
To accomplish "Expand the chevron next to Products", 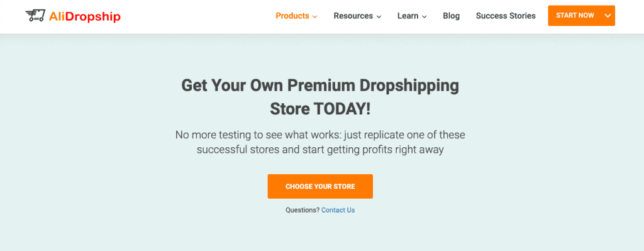I will (x=314, y=17).
